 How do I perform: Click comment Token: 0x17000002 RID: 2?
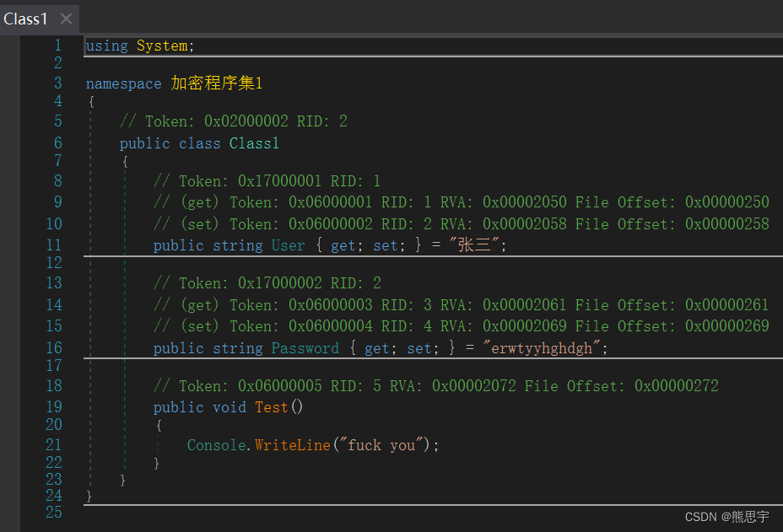pyautogui.click(x=267, y=283)
